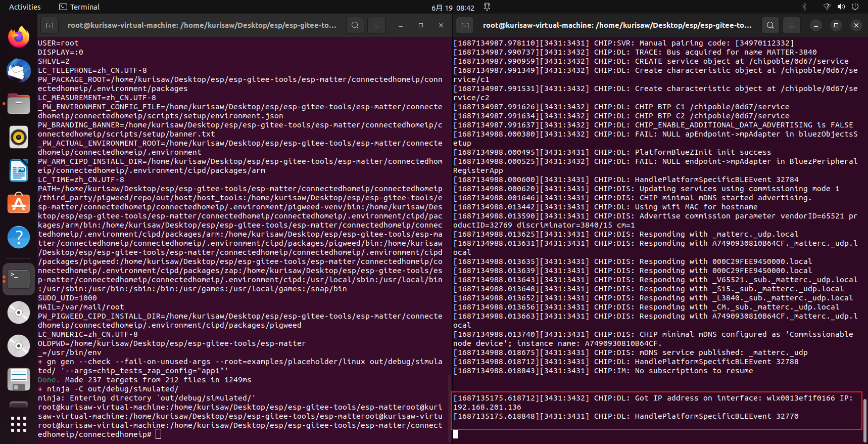The height and width of the screenshot is (444, 868).
Task: Select the Terminal icon in dock
Action: pos(19,279)
